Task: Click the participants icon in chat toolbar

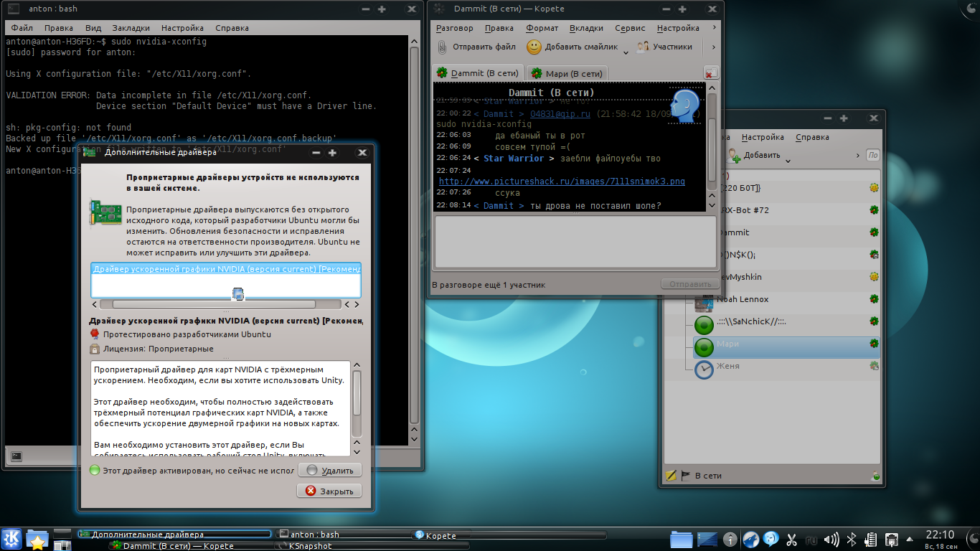Action: (x=643, y=47)
